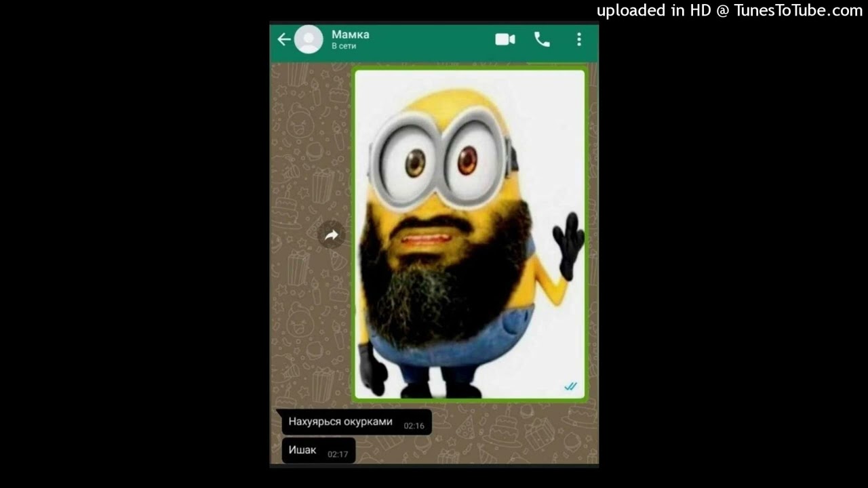Tap the 02:16 message timestamp
Viewport: 868px width, 488px height.
(414, 426)
